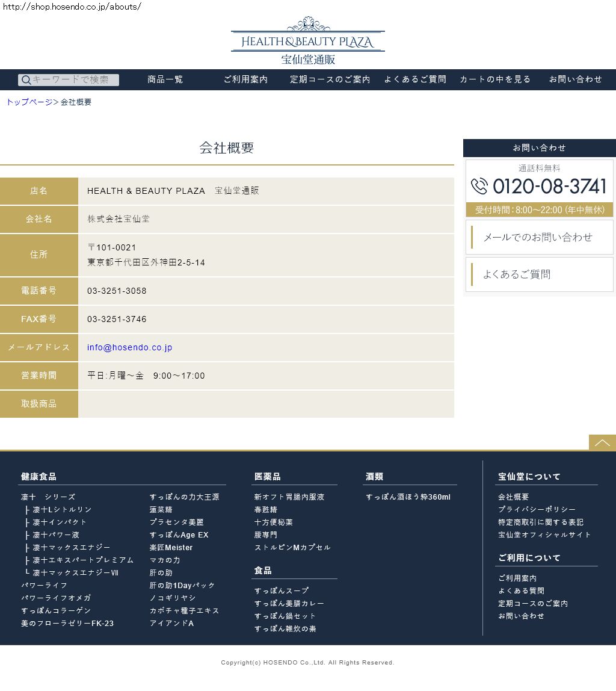Screen dimensions: 616x691
Task: Click the info@hosendo.co.jp email link
Action: [129, 347]
